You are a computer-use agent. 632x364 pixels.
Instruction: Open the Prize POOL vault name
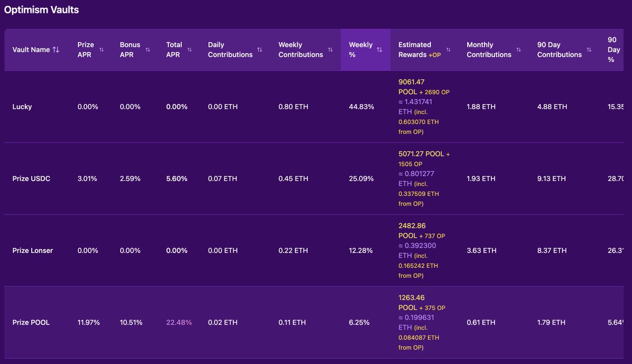31,322
